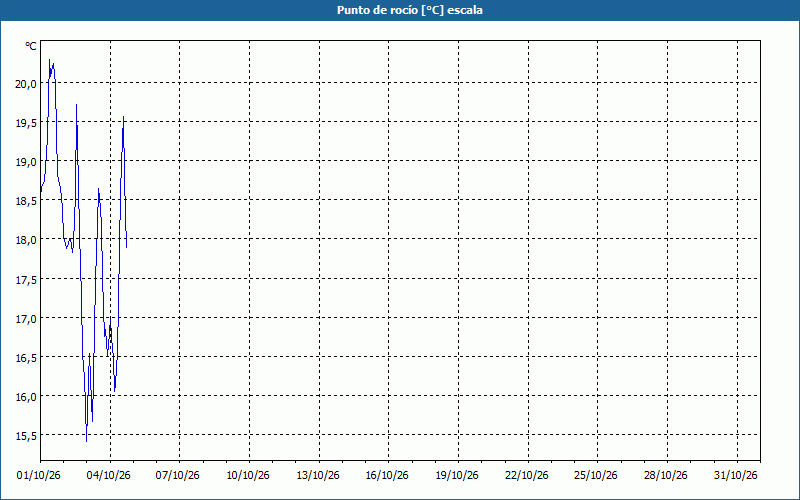The width and height of the screenshot is (800, 500).
Task: Click the 31/10/26 date label
Action: tap(736, 476)
